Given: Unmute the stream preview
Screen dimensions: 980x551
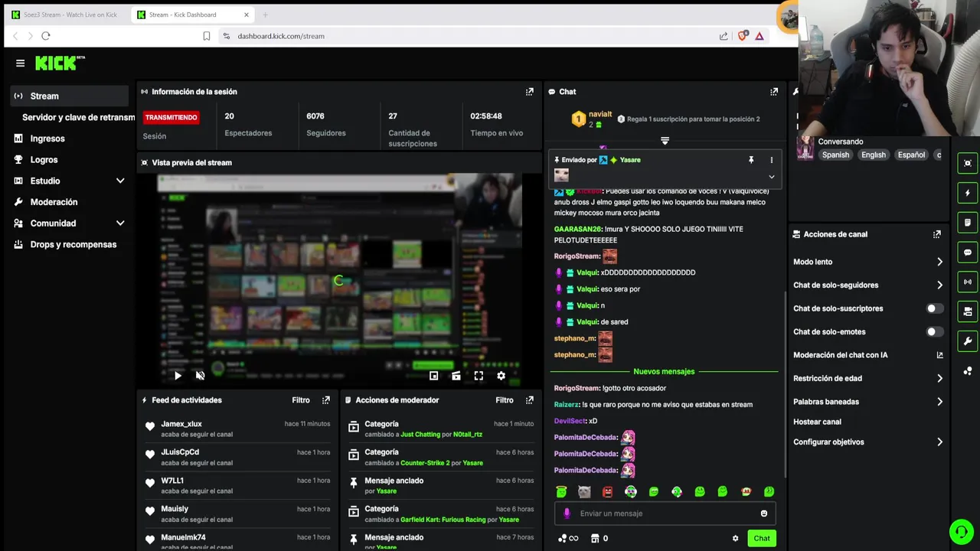Looking at the screenshot, I should [200, 376].
